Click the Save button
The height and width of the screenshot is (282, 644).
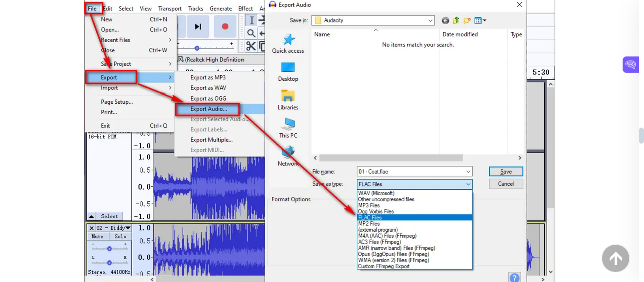(x=506, y=172)
